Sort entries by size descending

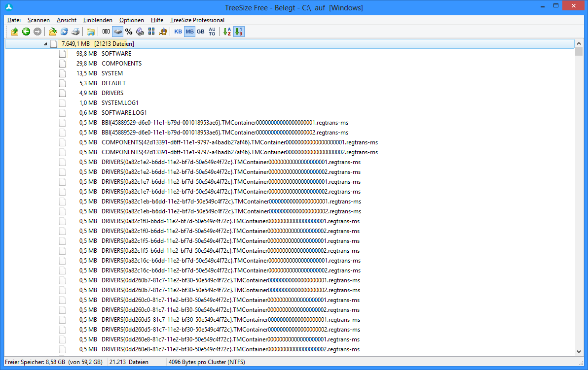coord(239,32)
